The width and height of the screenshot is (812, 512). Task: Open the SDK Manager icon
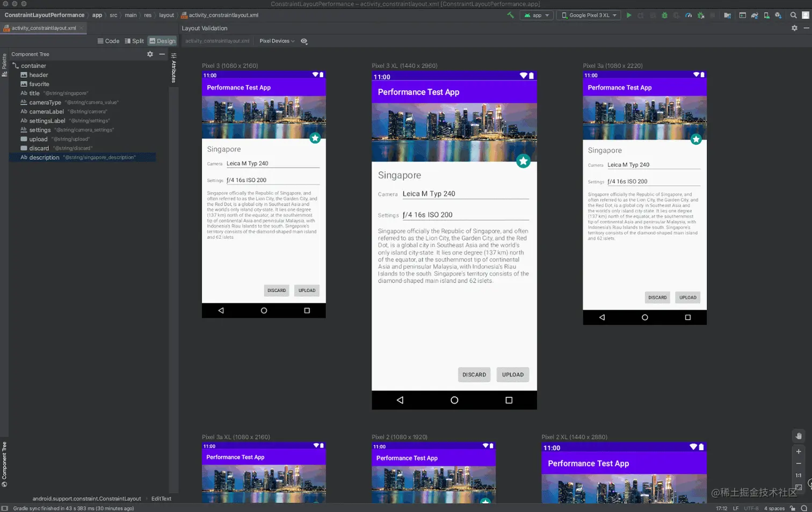(778, 15)
